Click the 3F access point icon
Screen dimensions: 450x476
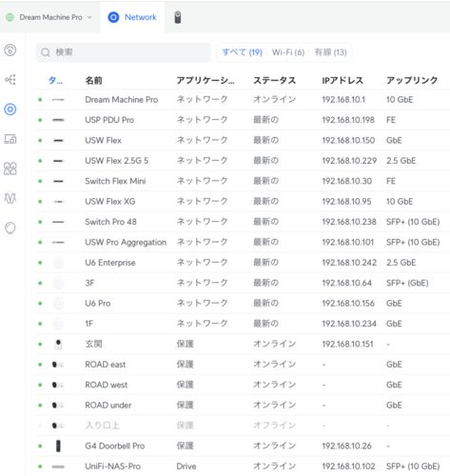58,283
